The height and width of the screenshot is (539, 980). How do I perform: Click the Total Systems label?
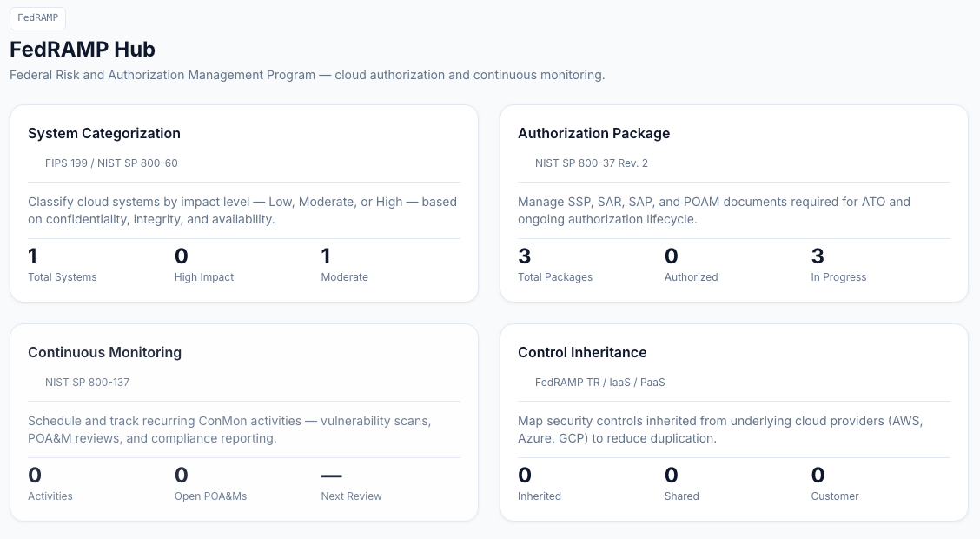63,277
